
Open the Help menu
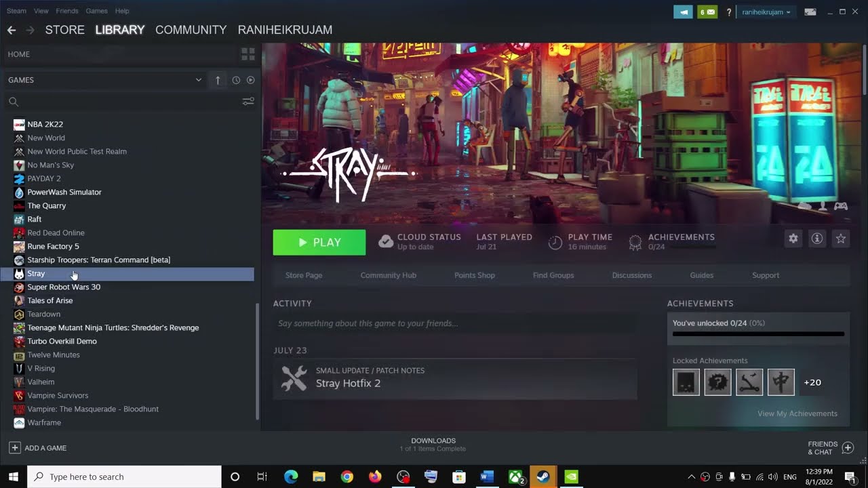122,11
